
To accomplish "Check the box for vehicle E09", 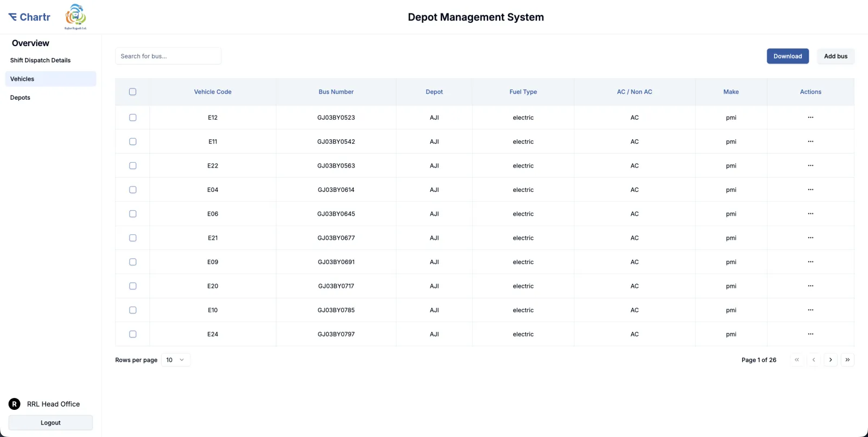I will 132,262.
